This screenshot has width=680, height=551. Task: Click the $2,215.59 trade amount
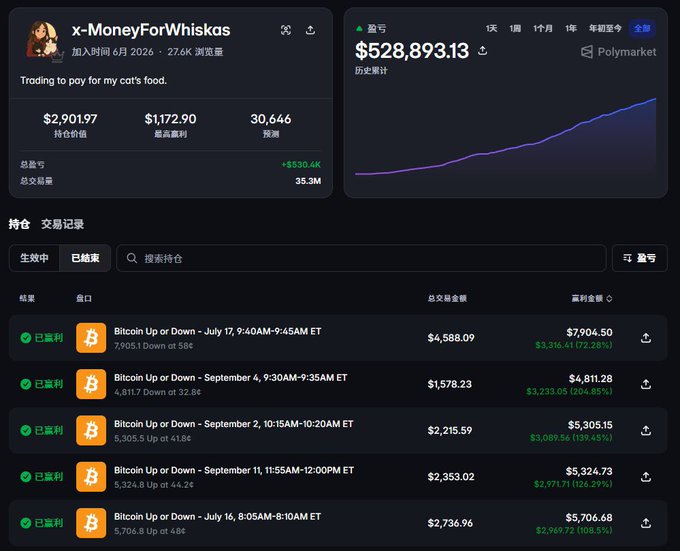[x=450, y=430]
